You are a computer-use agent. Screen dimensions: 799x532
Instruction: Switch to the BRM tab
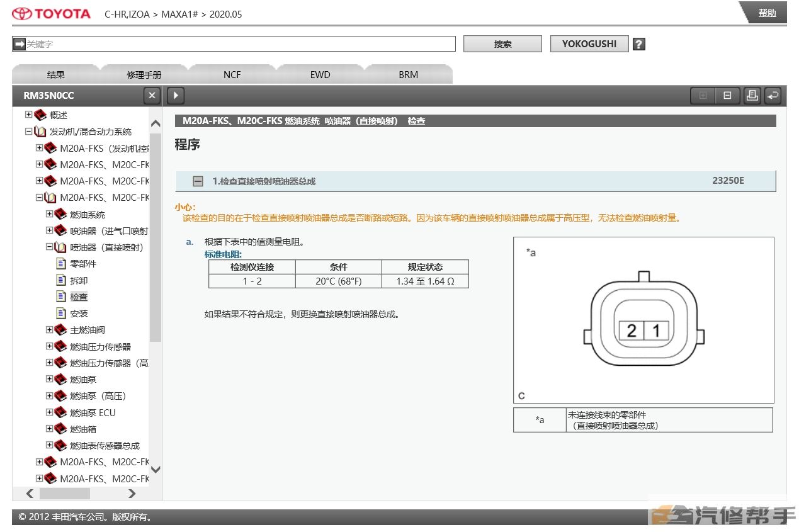[x=408, y=74]
